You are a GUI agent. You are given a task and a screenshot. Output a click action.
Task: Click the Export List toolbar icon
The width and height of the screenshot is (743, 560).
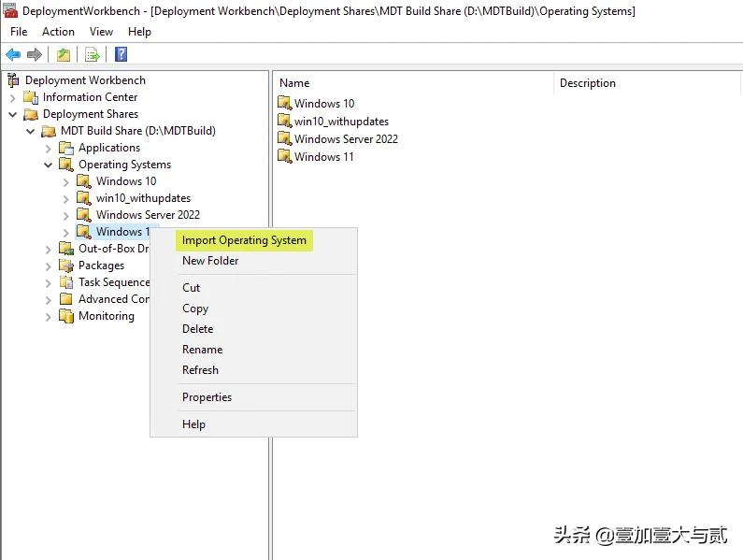pos(93,54)
